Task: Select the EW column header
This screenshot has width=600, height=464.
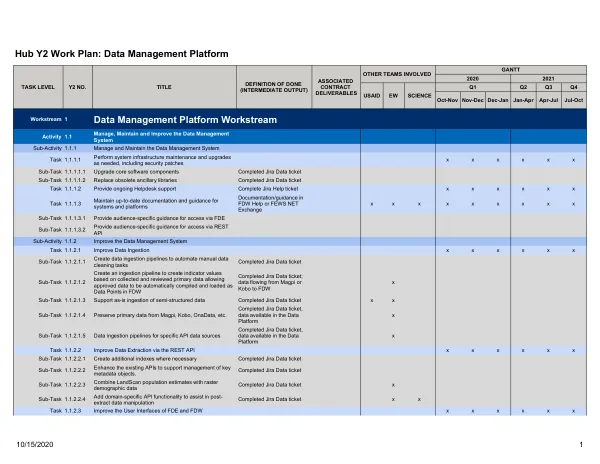Action: pyautogui.click(x=393, y=96)
